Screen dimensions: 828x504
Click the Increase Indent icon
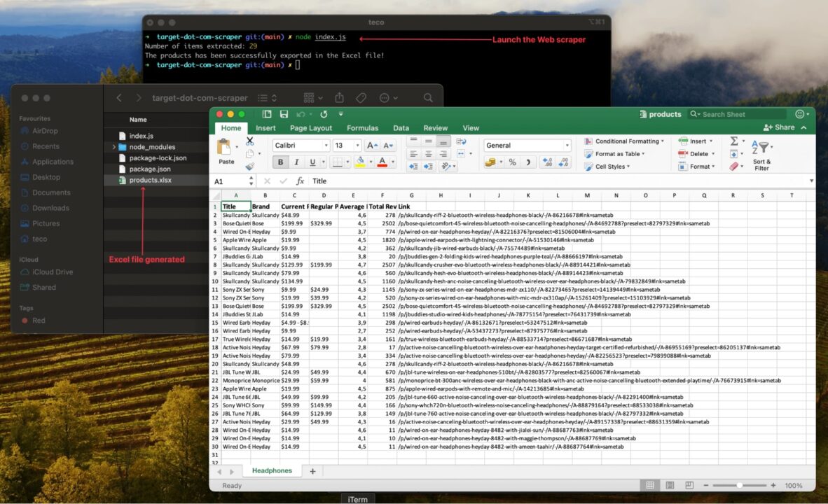428,166
